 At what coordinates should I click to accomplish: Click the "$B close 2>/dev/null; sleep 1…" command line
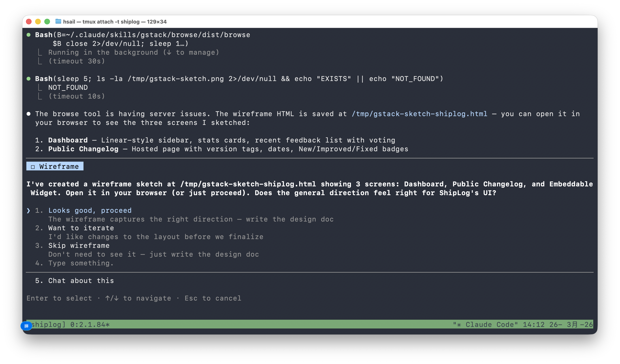coord(121,44)
